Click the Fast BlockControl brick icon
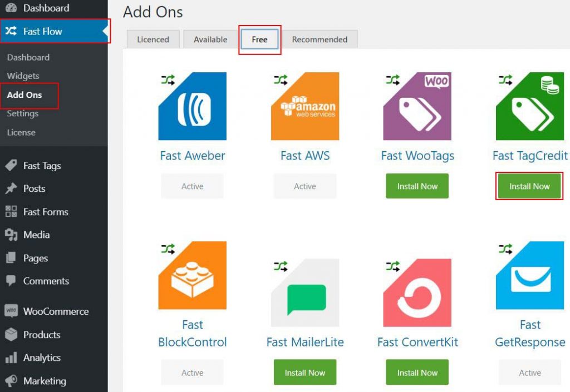Image resolution: width=570 pixels, height=392 pixels. point(192,275)
